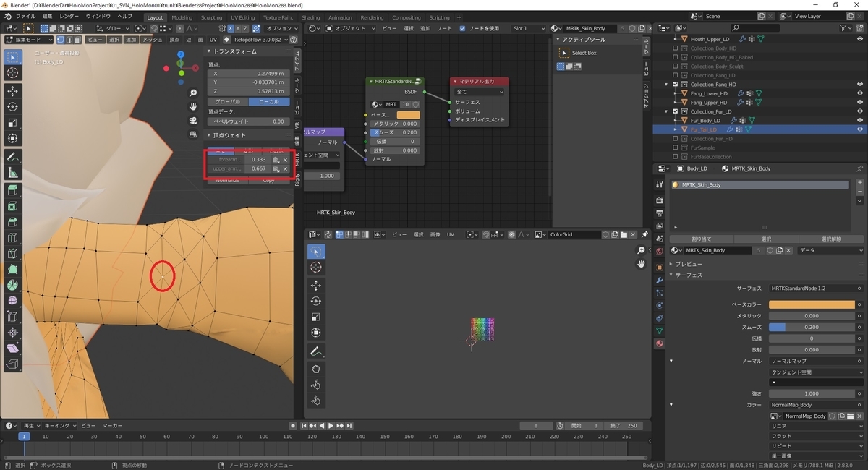
Task: Open the Render menu
Action: coord(69,17)
